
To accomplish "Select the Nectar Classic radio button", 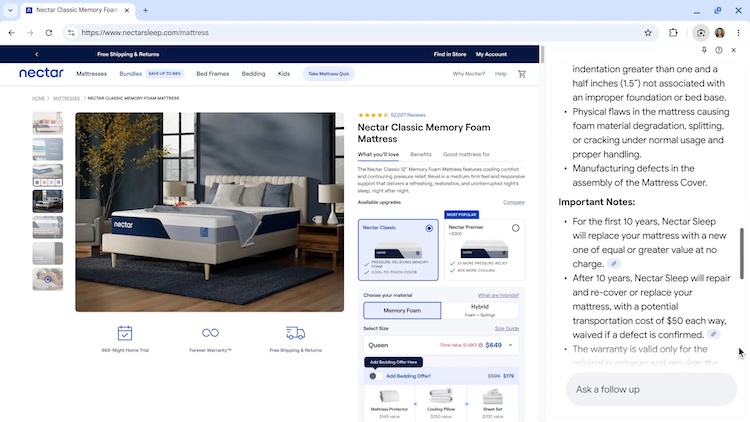I will coord(429,228).
